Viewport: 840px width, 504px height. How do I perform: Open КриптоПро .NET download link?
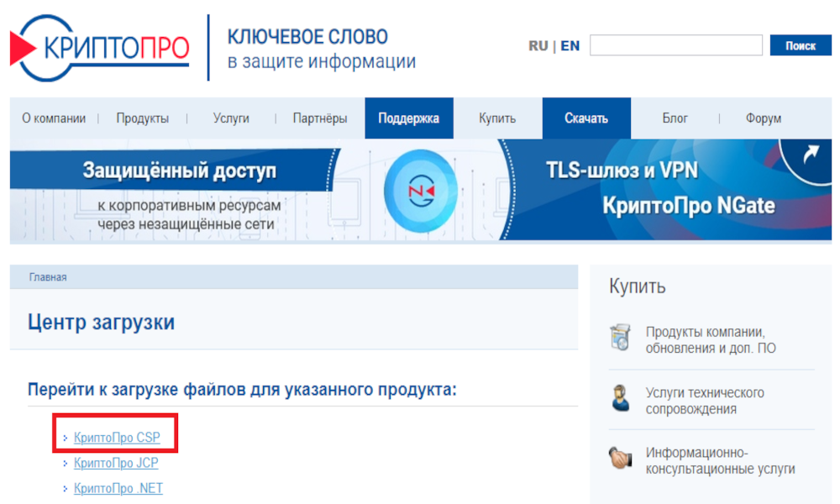118,489
